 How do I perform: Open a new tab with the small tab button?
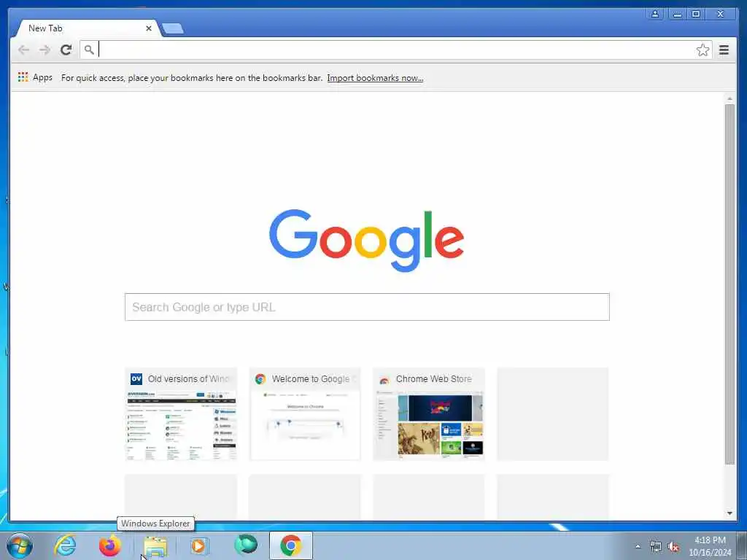click(173, 28)
